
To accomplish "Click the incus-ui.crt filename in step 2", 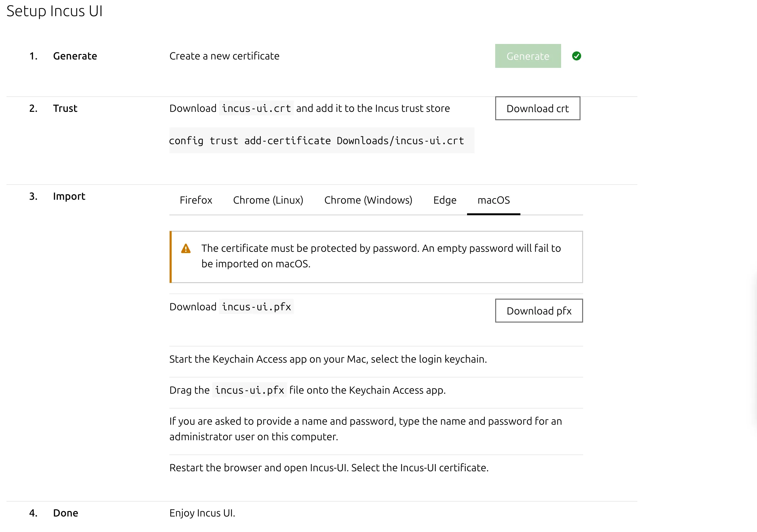I will click(x=256, y=108).
